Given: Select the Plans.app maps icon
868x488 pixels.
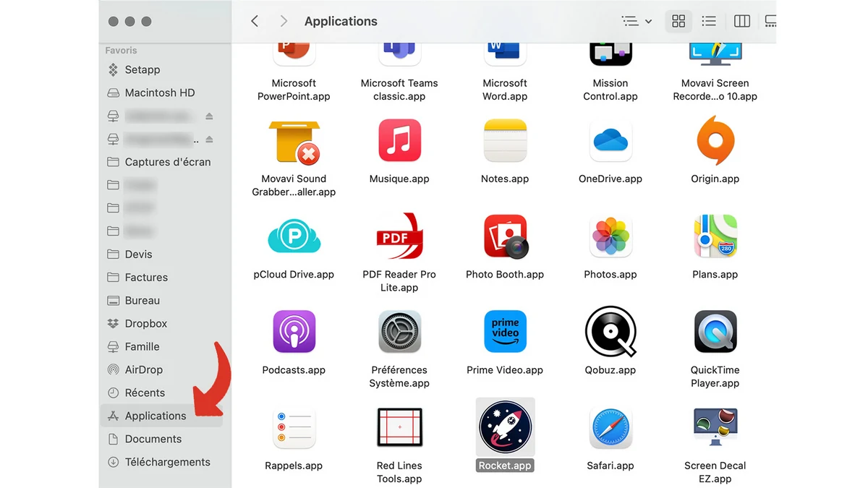Looking at the screenshot, I should tap(715, 236).
